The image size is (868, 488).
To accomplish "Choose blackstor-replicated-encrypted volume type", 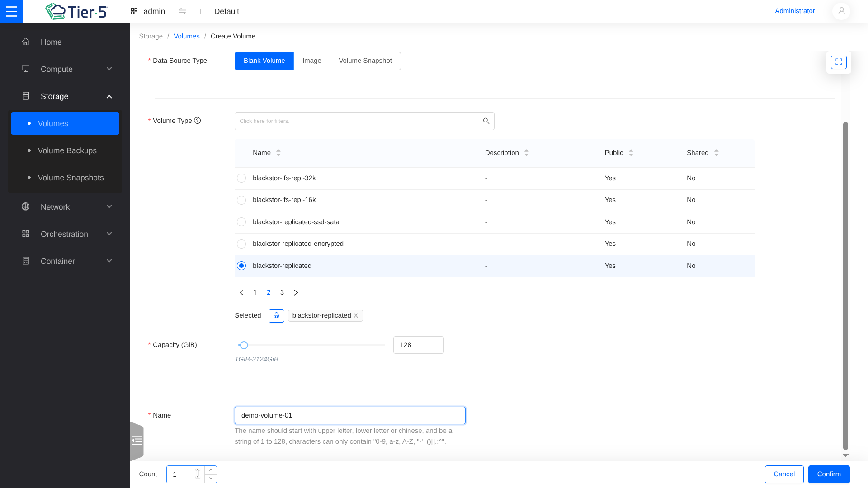I will (x=241, y=244).
